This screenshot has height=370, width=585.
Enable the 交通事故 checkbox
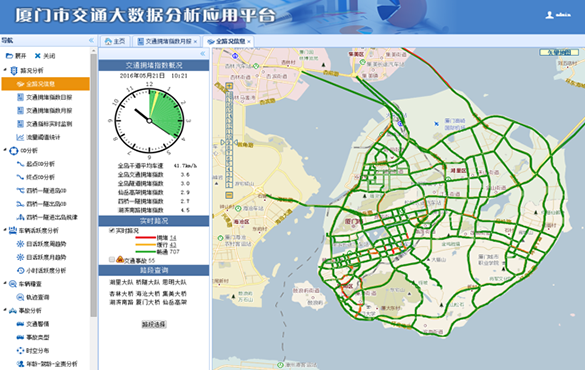(112, 259)
